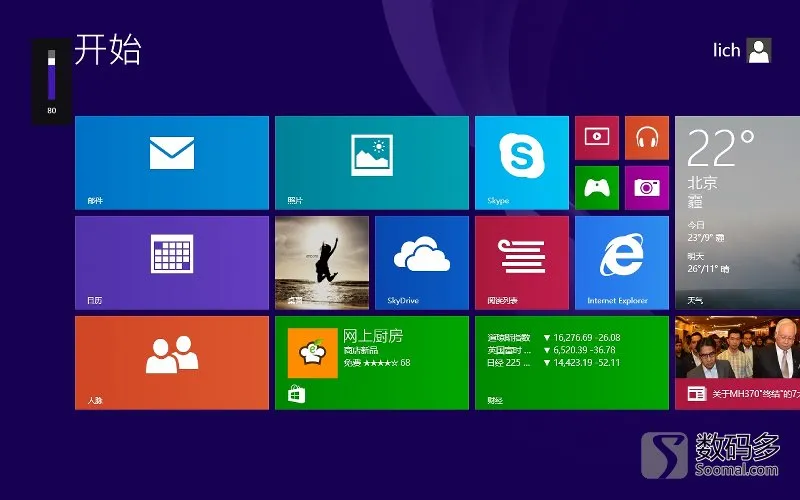Click the 北京 city name in weather

(703, 182)
